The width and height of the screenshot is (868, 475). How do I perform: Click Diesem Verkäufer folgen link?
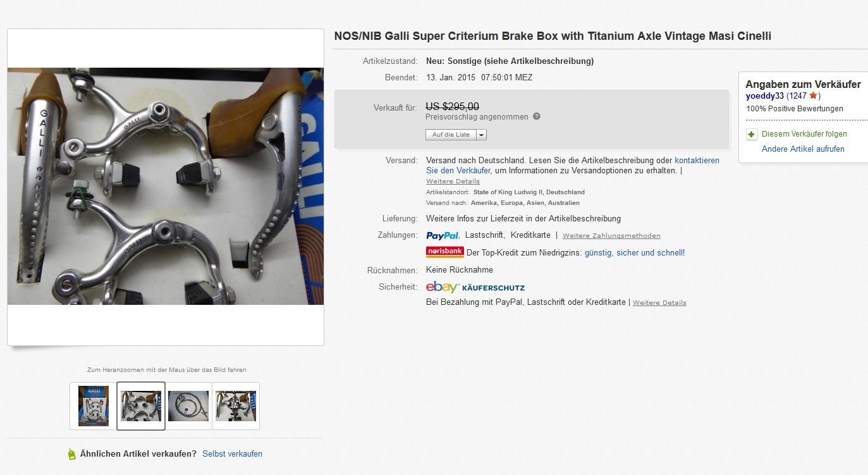pos(804,134)
